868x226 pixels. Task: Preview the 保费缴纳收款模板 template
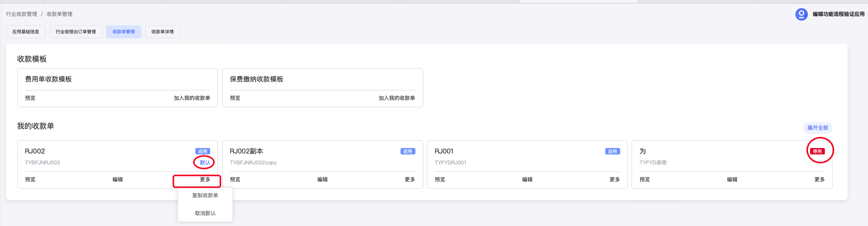click(235, 98)
